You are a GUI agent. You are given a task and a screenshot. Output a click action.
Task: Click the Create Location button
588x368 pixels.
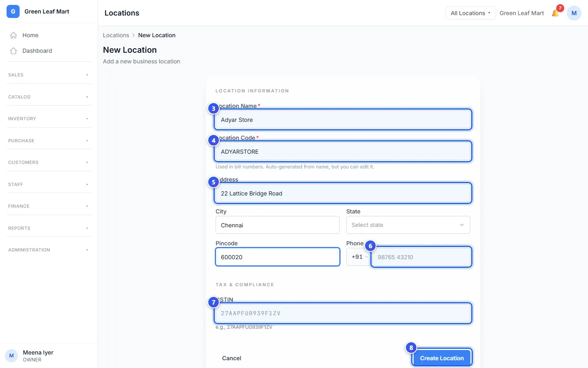(x=442, y=358)
